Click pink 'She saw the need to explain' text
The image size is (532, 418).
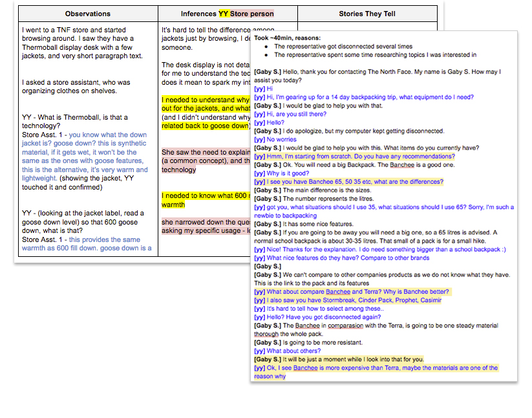click(206, 161)
